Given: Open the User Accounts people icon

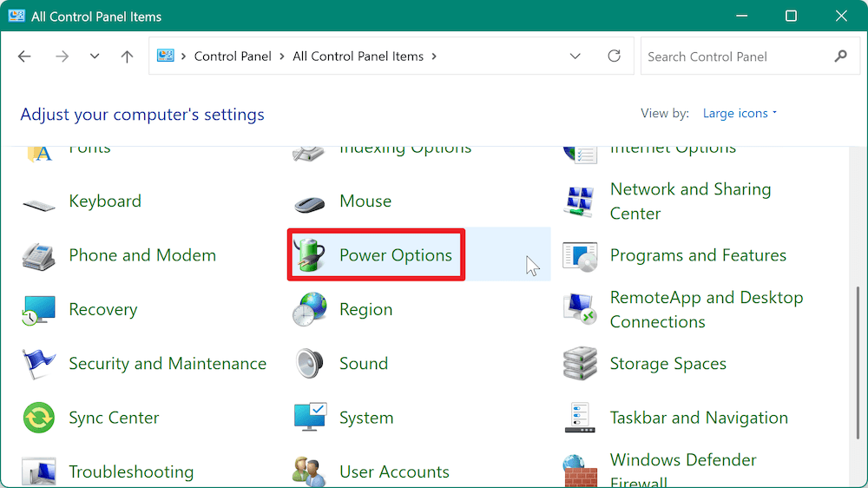Looking at the screenshot, I should point(309,472).
